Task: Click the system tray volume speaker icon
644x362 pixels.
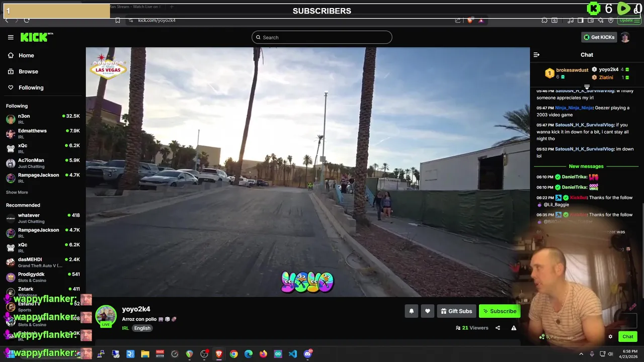Action: pyautogui.click(x=610, y=354)
